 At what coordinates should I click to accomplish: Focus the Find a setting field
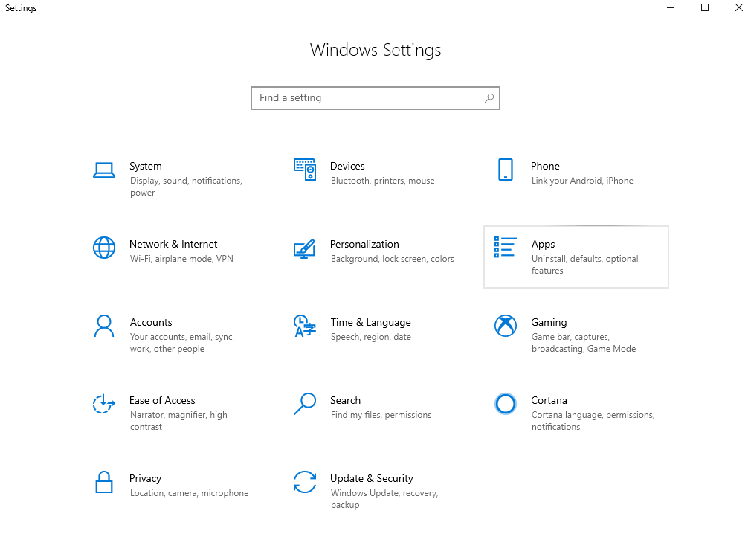[375, 98]
